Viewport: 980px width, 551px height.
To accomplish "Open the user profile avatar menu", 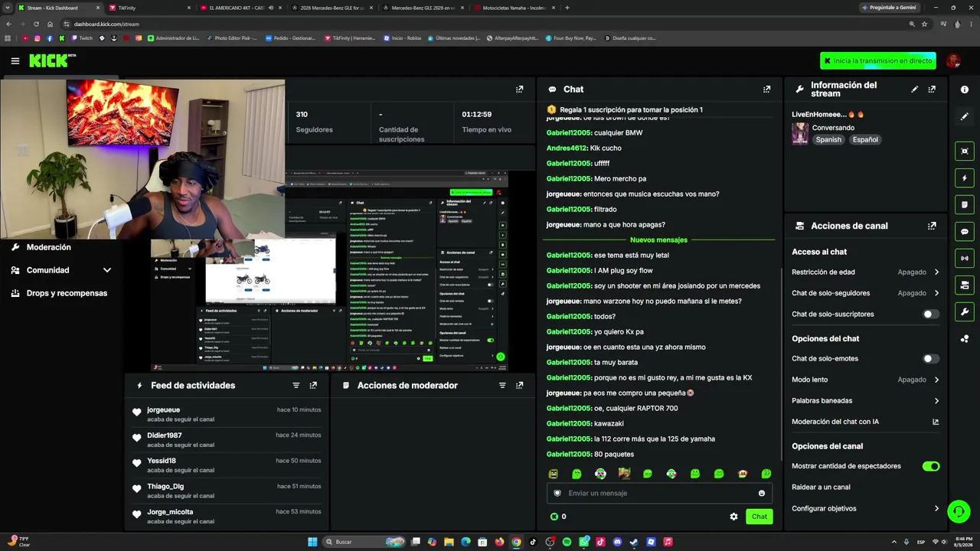I will [x=953, y=60].
